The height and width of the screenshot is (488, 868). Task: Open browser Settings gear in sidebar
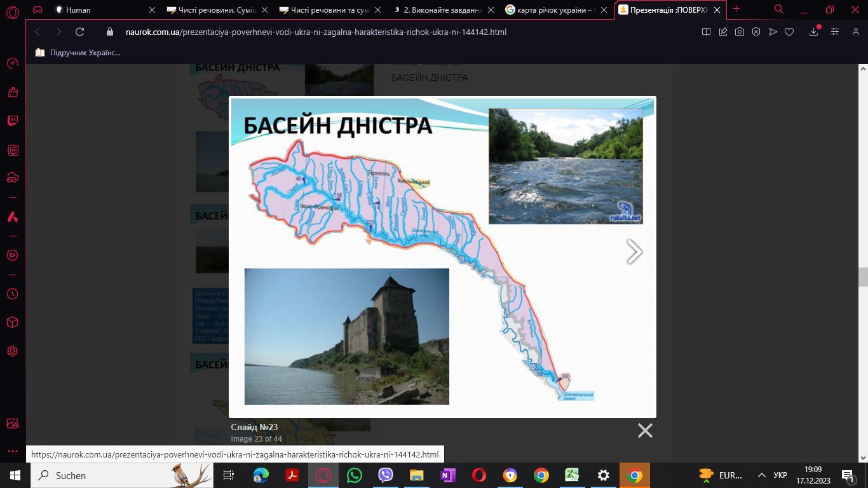13,351
